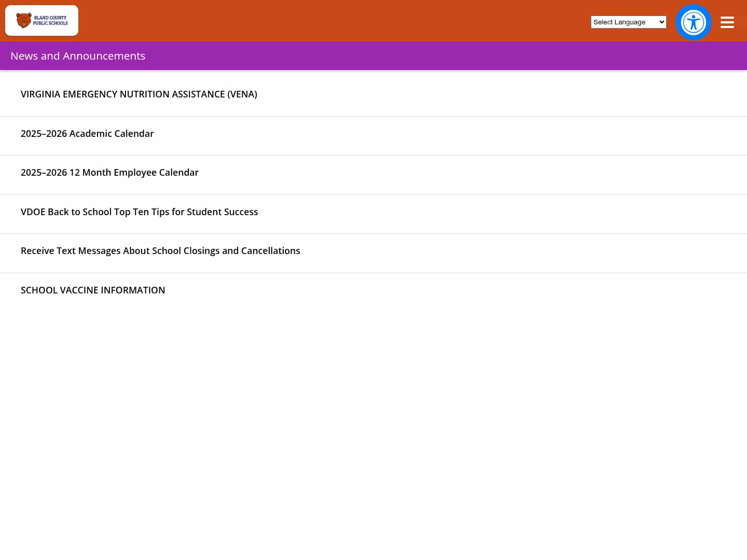
Task: Open the hamburger navigation menu
Action: 727,22
